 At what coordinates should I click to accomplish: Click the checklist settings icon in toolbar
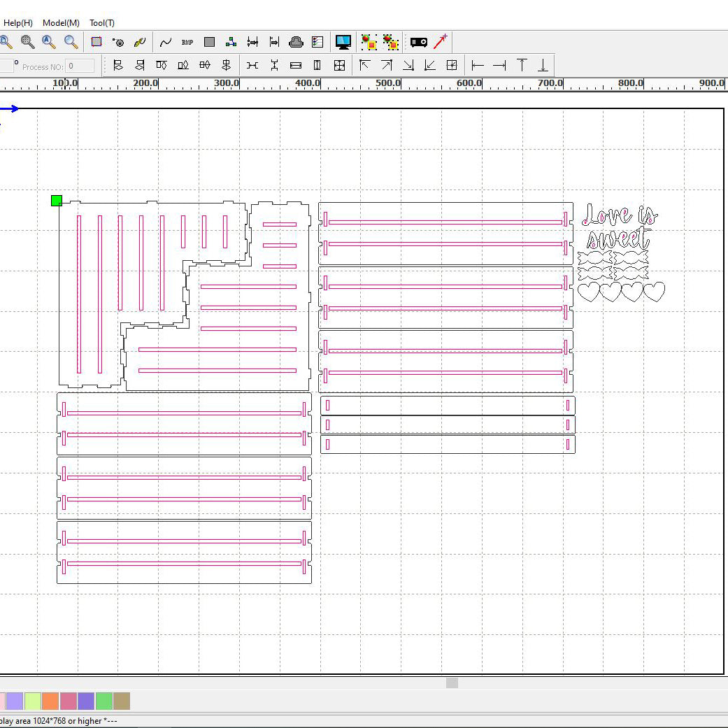[x=317, y=42]
